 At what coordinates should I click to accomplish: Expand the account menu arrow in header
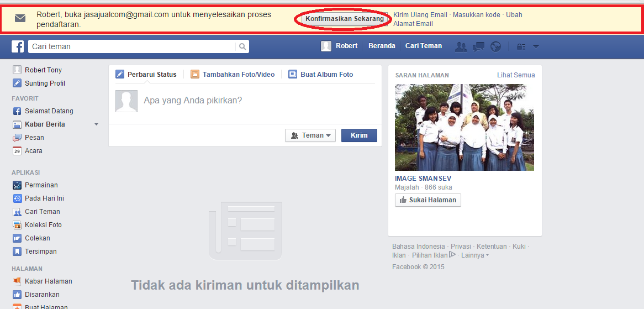536,46
